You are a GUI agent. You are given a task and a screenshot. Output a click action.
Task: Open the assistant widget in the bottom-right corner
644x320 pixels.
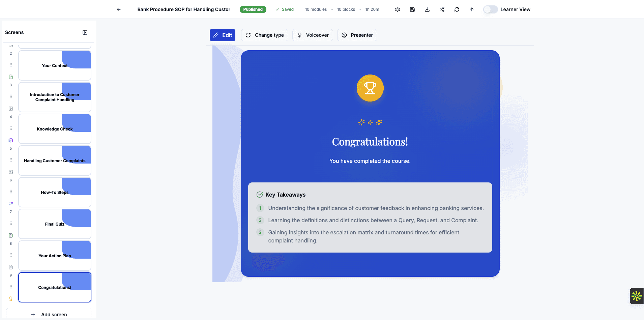point(636,296)
